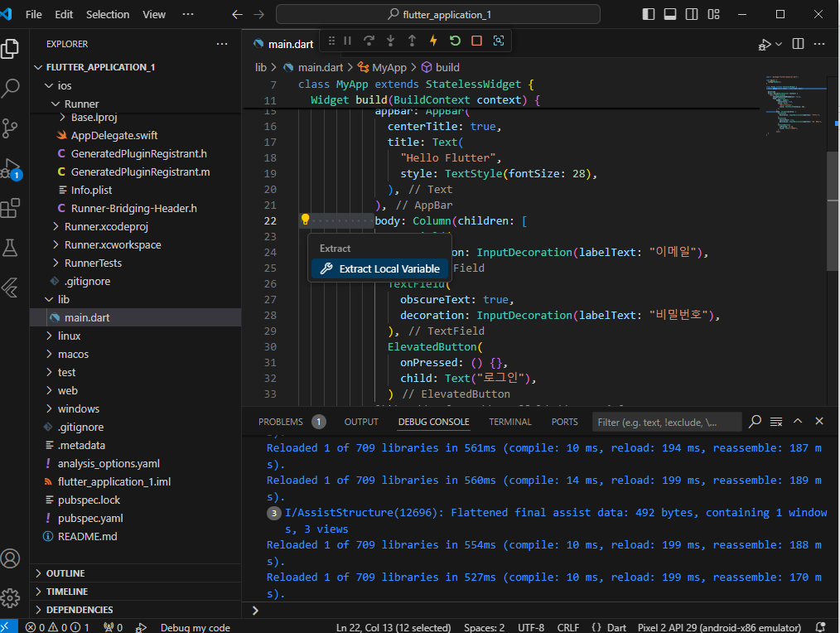Switch to the PORTS tab
840x633 pixels.
click(565, 422)
